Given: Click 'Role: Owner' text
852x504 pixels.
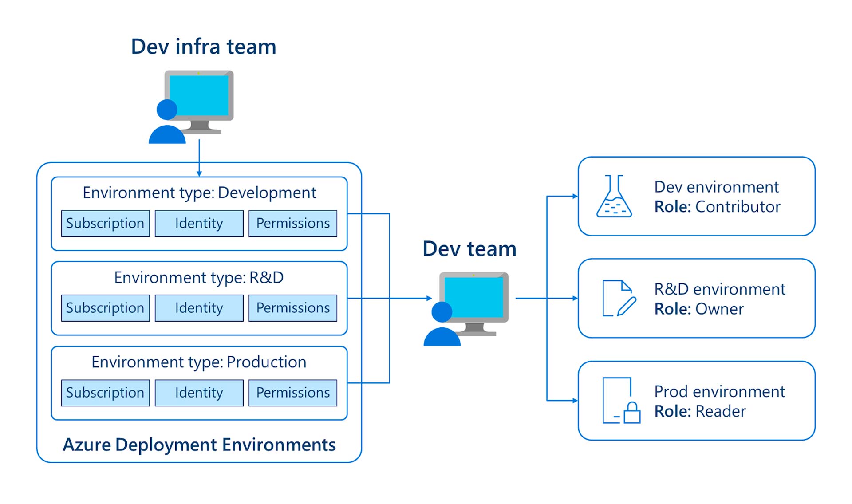Looking at the screenshot, I should pos(699,309).
